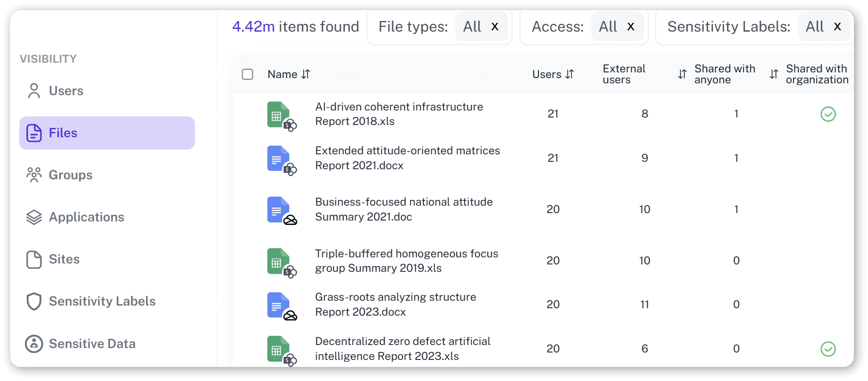Open Grass-roots analyzing structure Report 2023.docx
868x381 pixels.
(395, 304)
